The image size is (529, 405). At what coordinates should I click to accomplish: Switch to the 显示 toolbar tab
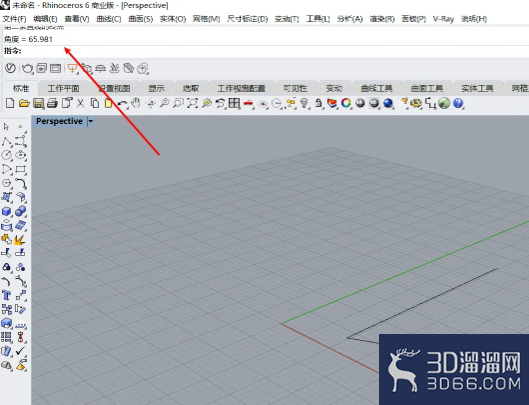[157, 88]
